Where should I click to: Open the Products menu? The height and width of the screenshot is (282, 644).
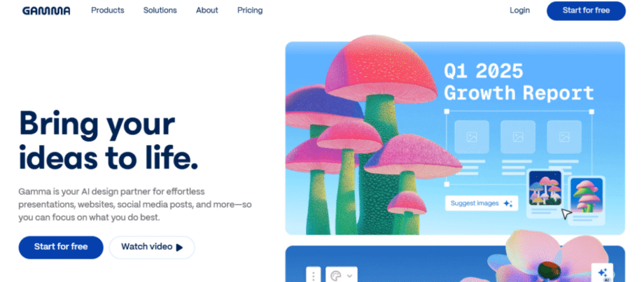[108, 10]
